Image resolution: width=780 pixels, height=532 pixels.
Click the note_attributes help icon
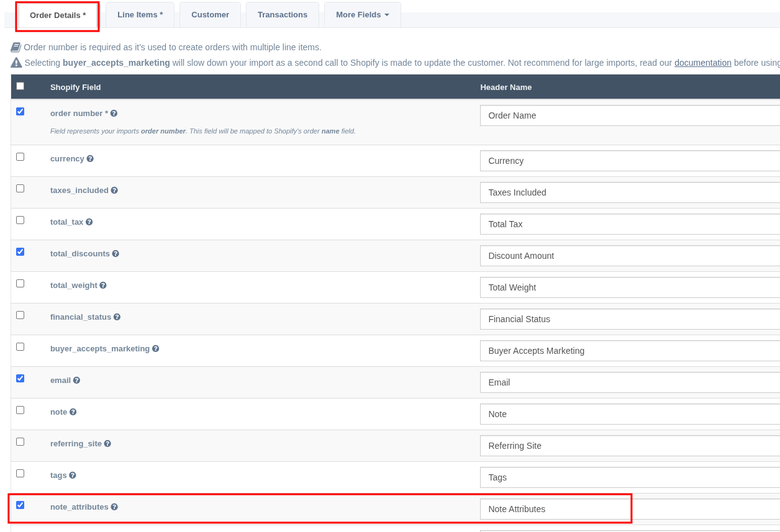[x=114, y=507]
